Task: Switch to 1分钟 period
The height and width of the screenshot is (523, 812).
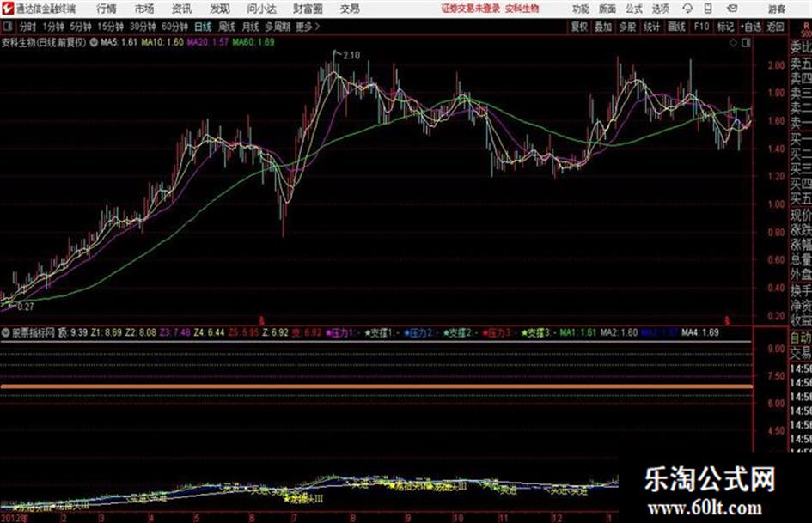Action: coord(52,27)
